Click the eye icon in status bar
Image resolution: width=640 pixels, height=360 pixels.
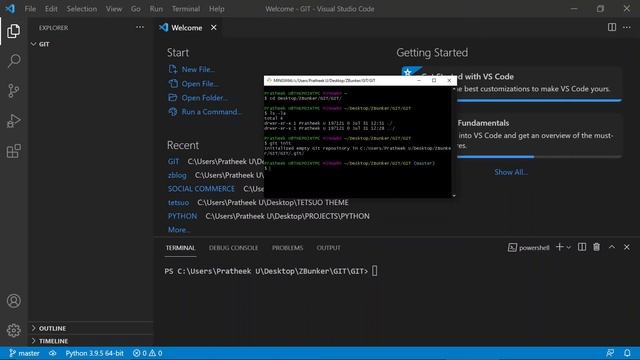[x=53, y=353]
